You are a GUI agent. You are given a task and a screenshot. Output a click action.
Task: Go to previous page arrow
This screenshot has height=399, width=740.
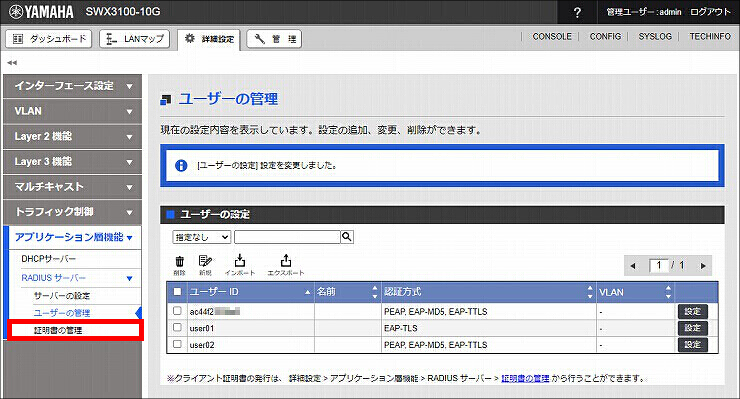(633, 266)
